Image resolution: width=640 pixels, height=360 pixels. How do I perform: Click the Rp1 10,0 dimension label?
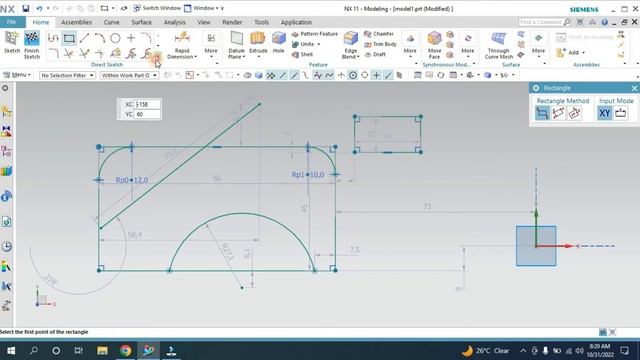coord(308,175)
